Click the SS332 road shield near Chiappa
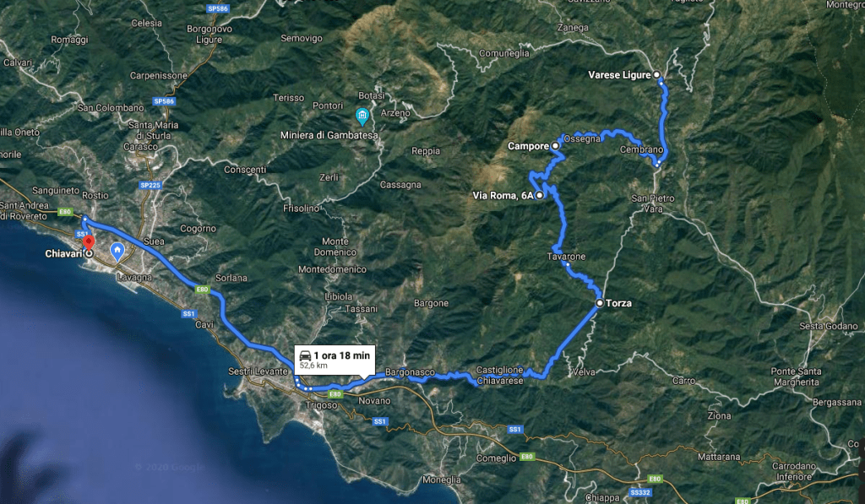Viewport: 865px width, 504px height. pos(640,492)
